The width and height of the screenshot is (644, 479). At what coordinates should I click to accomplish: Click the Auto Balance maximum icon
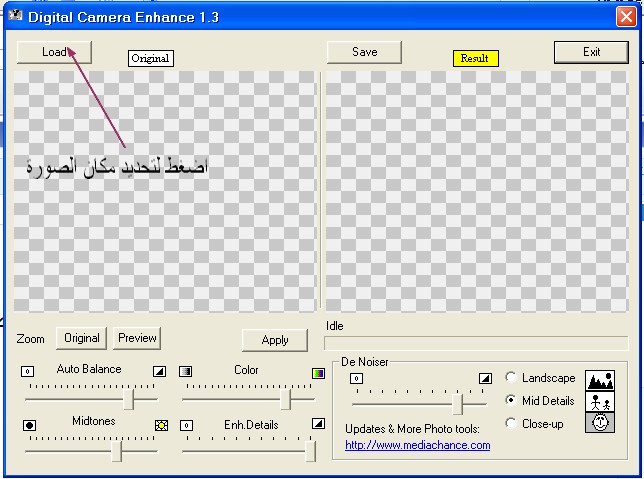[x=159, y=371]
